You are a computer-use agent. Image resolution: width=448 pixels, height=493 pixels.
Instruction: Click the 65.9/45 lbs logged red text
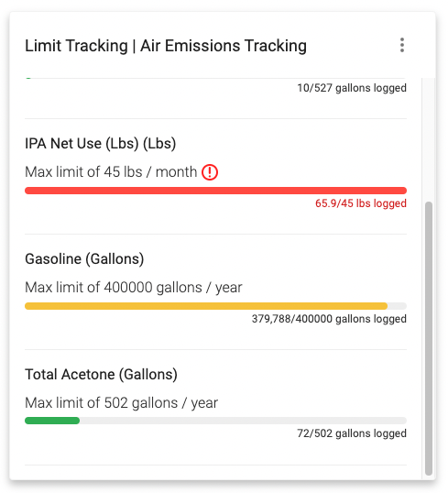pyautogui.click(x=361, y=203)
